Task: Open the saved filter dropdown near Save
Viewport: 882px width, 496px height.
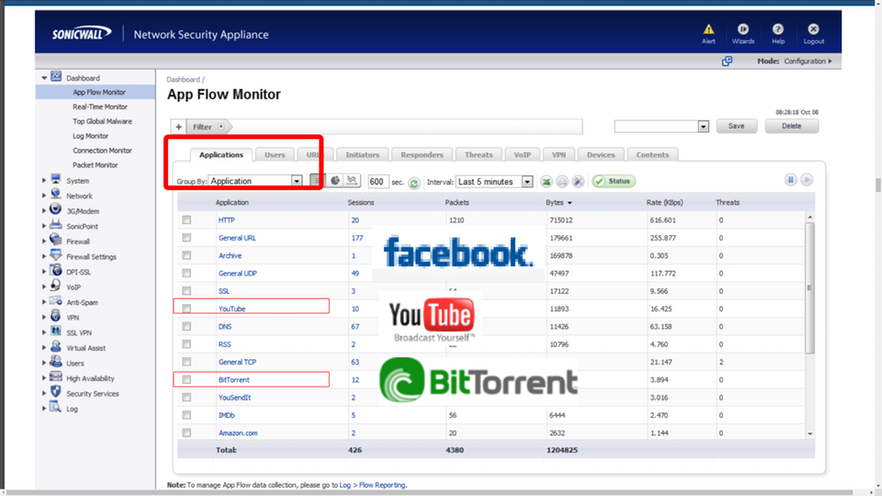Action: [662, 127]
